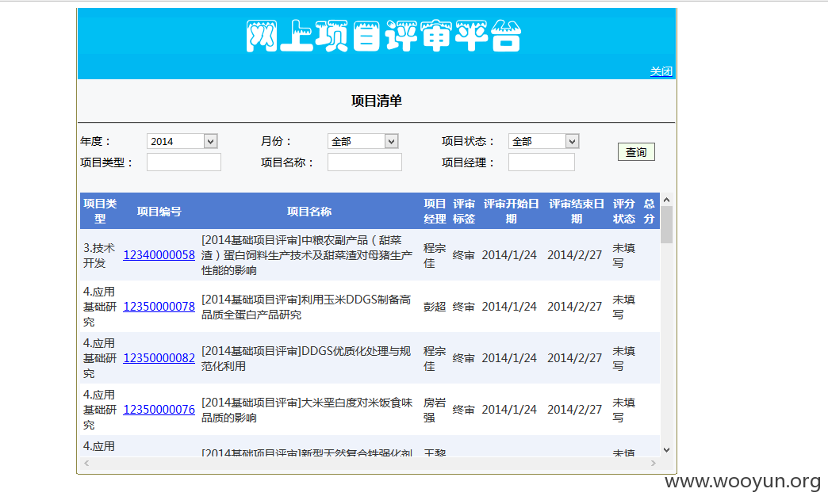Click the 总分 column header
The width and height of the screenshot is (828, 504).
pos(649,211)
